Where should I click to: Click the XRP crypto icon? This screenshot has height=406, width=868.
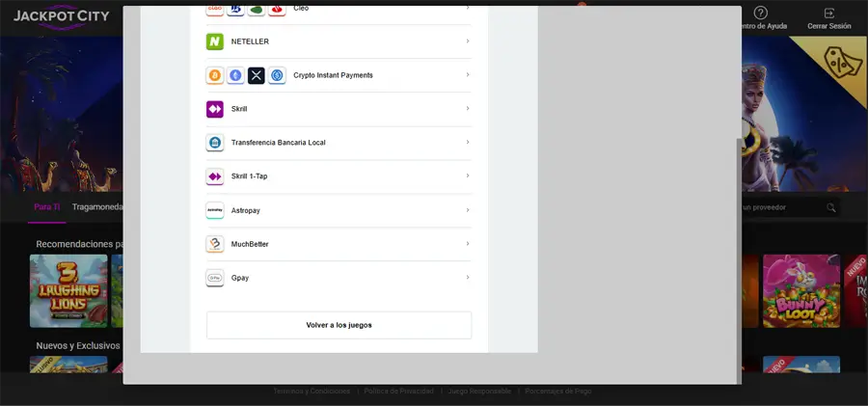point(257,75)
